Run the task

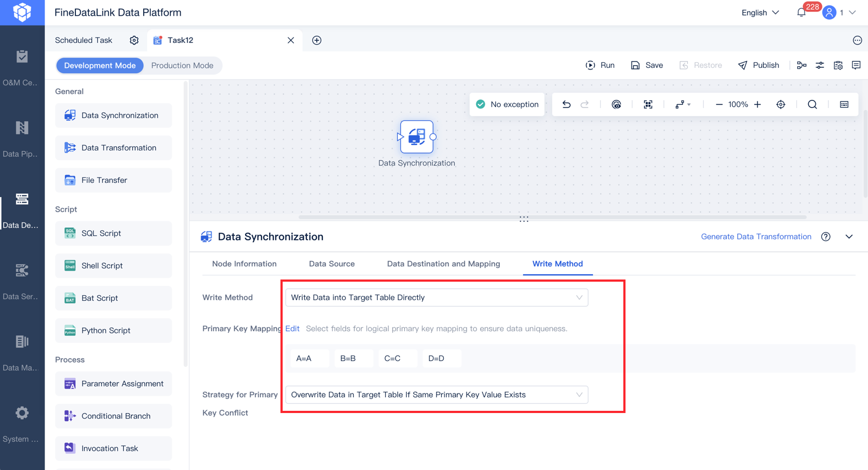click(600, 65)
